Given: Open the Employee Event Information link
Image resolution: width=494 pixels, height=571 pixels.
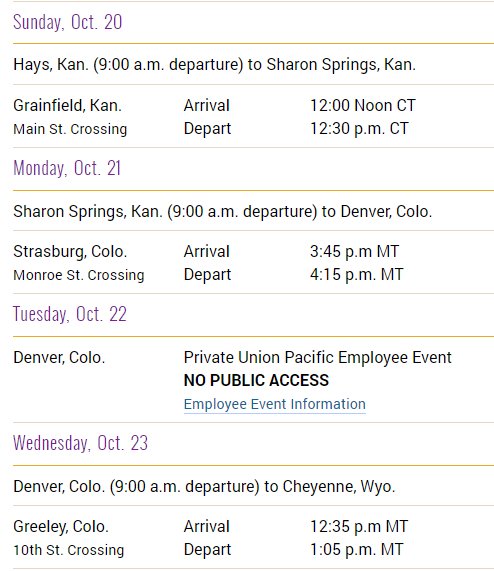Looking at the screenshot, I should click(274, 405).
